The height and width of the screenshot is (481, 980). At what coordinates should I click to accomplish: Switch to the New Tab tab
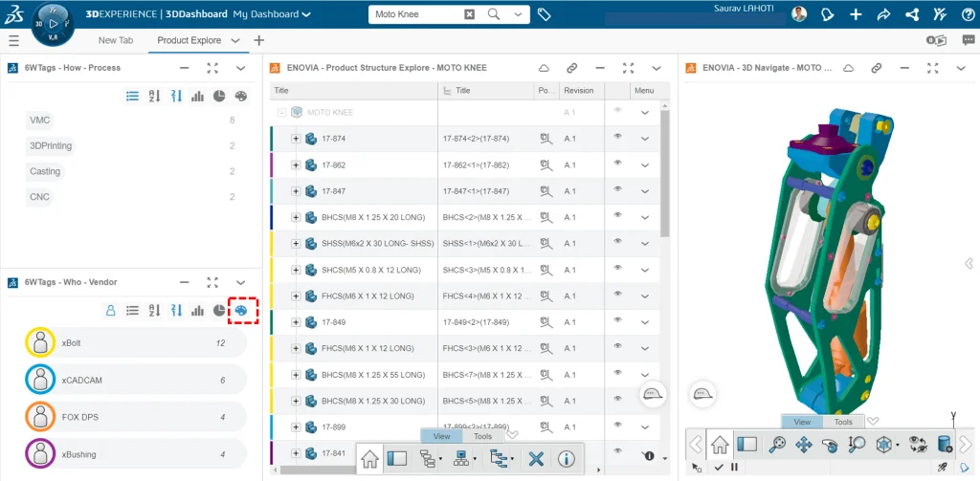pyautogui.click(x=116, y=40)
